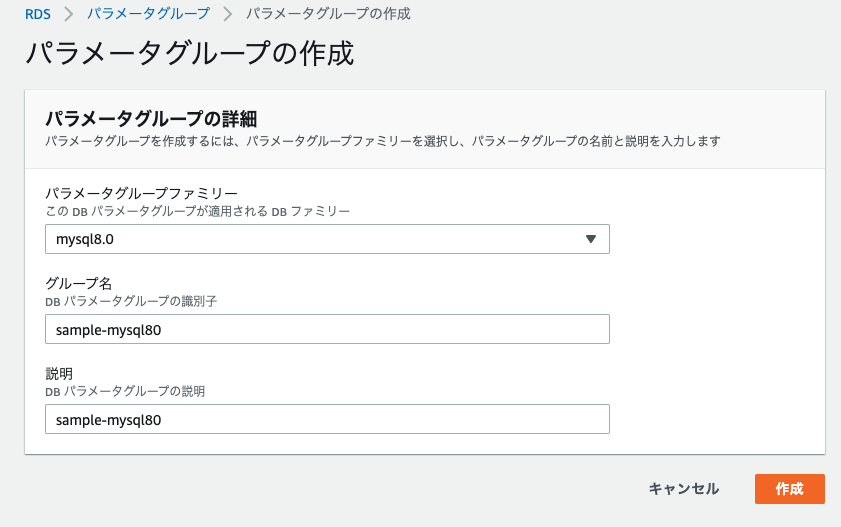Viewport: 841px width, 527px height.
Task: Click the DB パラメータグループの説明 helper text
Action: tap(125, 391)
